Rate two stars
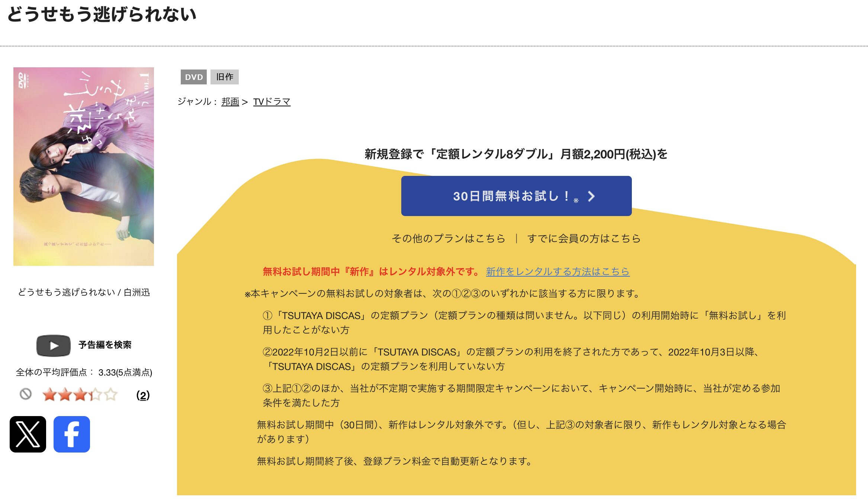868x499 pixels. 65,394
